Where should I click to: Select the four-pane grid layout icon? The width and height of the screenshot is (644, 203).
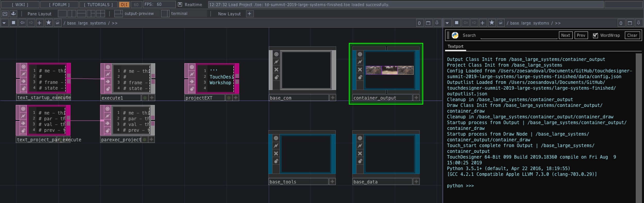click(x=100, y=14)
